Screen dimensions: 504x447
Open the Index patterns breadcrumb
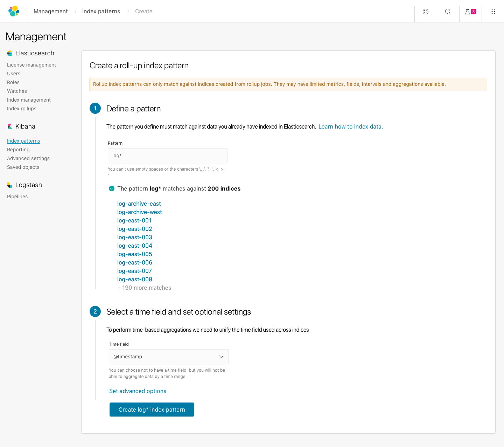tap(101, 11)
